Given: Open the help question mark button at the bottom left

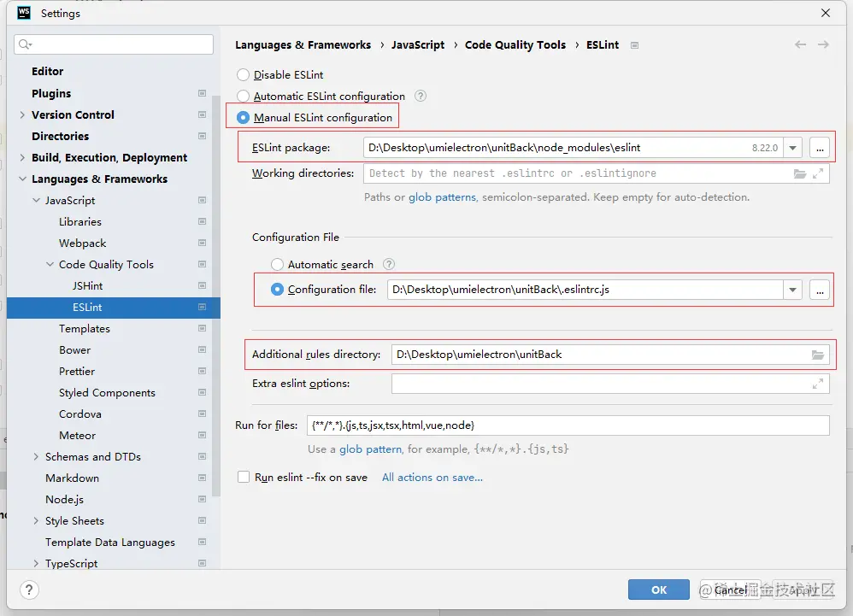Looking at the screenshot, I should click(29, 590).
